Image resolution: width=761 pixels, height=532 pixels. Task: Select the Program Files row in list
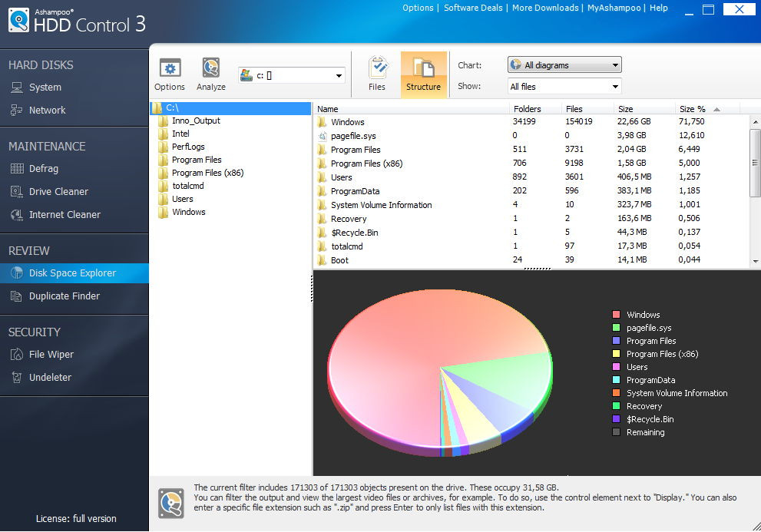531,150
